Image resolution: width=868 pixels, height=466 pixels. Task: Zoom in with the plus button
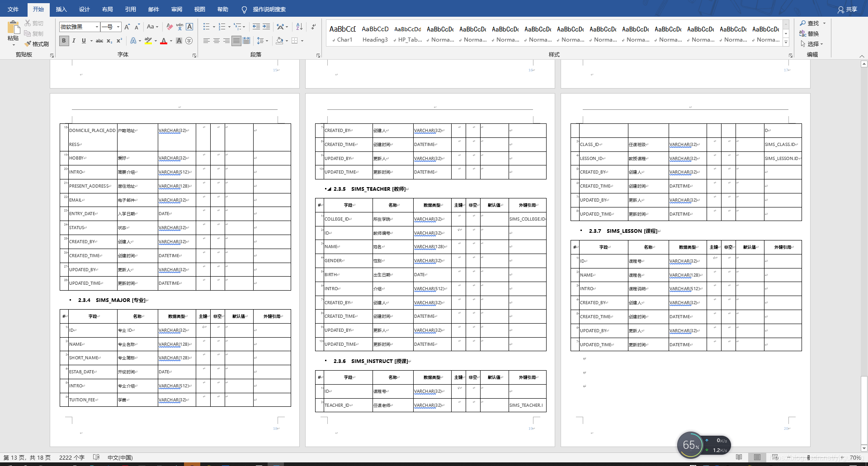pyautogui.click(x=842, y=457)
